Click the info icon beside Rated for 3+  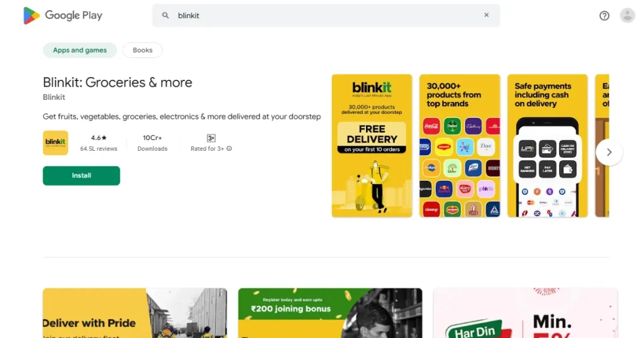(x=229, y=148)
